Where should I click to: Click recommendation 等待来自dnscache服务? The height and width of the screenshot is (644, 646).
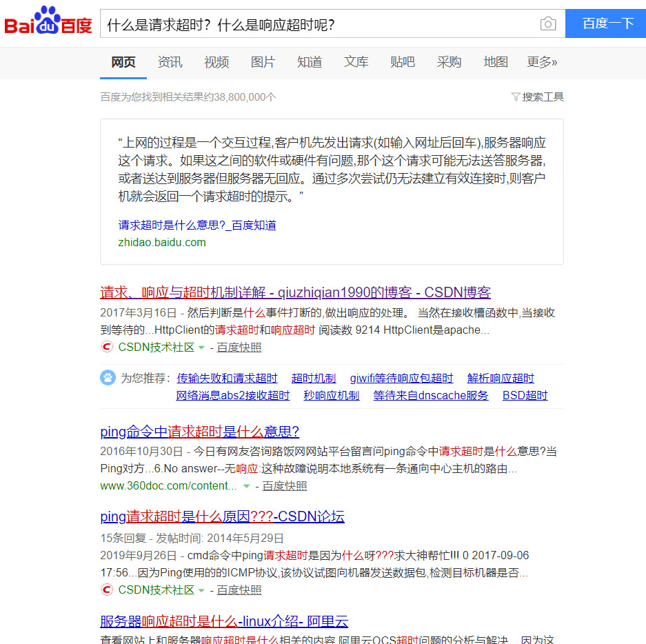430,395
